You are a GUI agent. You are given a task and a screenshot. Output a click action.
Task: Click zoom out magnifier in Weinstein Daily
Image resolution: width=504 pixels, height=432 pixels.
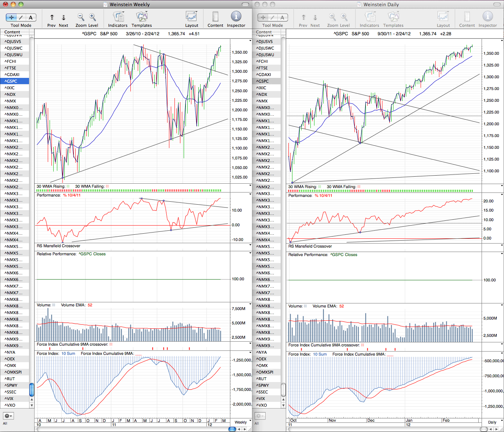(332, 17)
